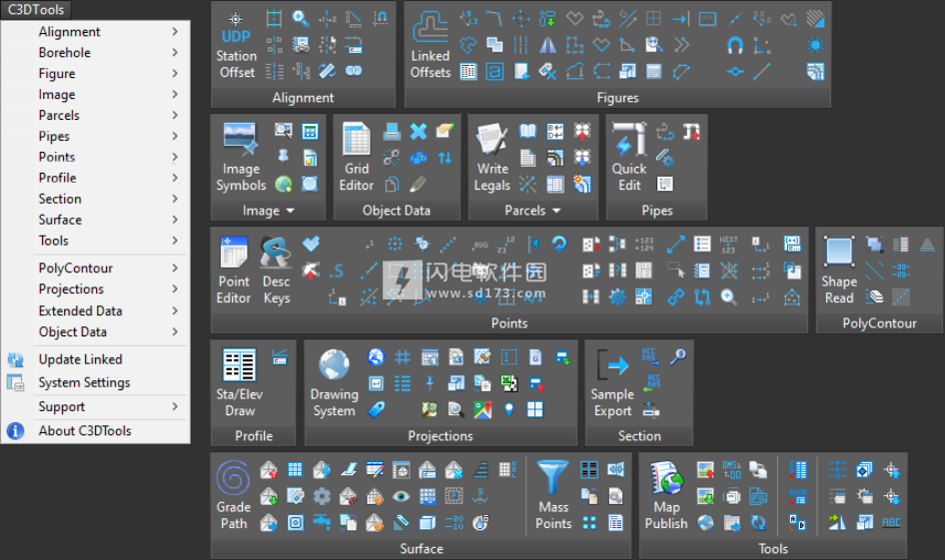Click the printer icon in Object Data panel
The image size is (945, 560).
(x=392, y=132)
